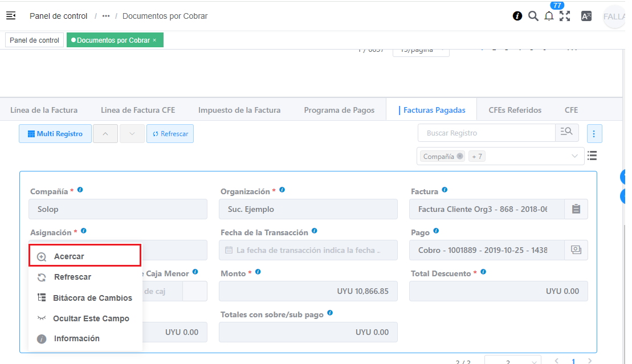Open the three-dot more actions button
The width and height of the screenshot is (632, 364).
(594, 134)
